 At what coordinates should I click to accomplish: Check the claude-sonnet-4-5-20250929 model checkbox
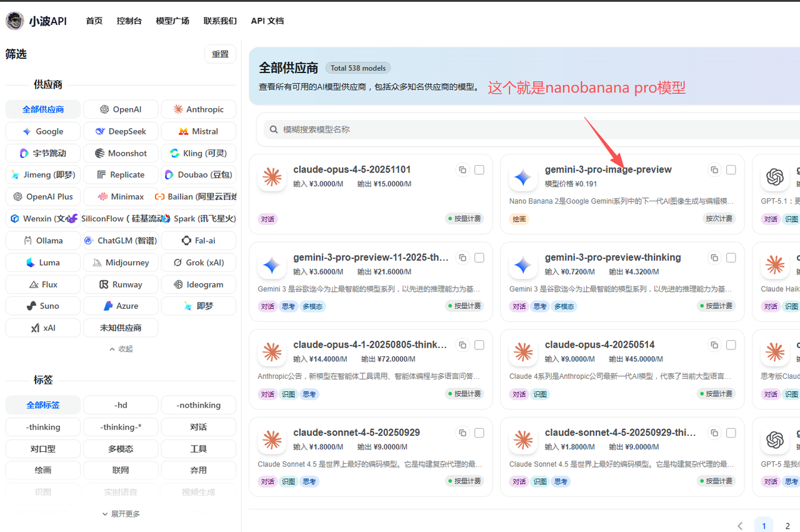pos(479,433)
